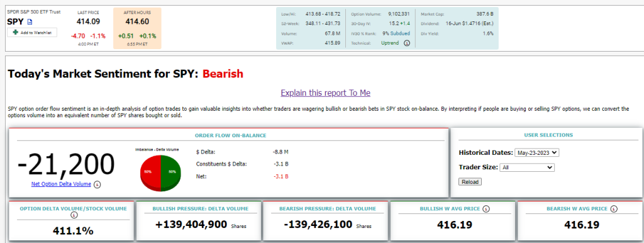
Task: Click info icon under Option Delta Volume/Stock Volume
Action: point(74,215)
